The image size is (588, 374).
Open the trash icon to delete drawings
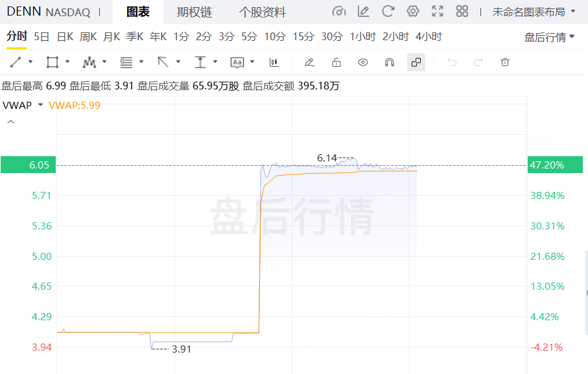click(505, 62)
